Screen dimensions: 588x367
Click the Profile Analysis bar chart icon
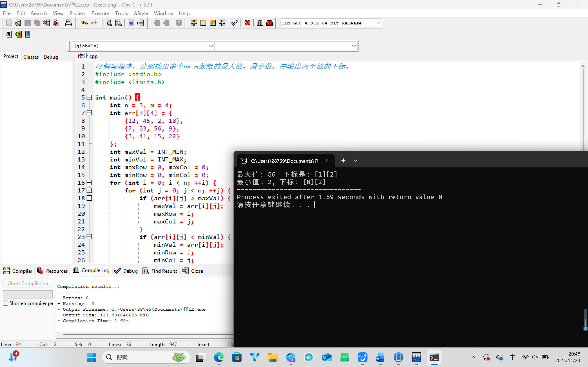click(x=260, y=23)
